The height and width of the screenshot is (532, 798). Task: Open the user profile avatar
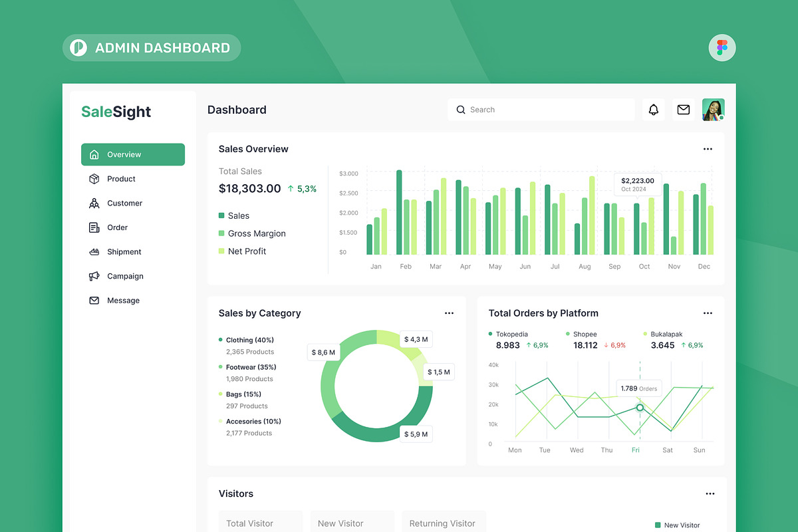pyautogui.click(x=713, y=110)
